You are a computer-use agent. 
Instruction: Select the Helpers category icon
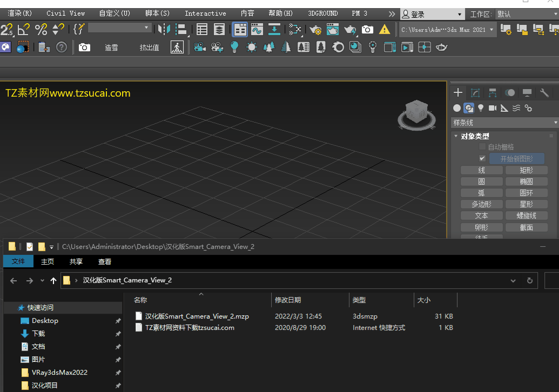504,108
